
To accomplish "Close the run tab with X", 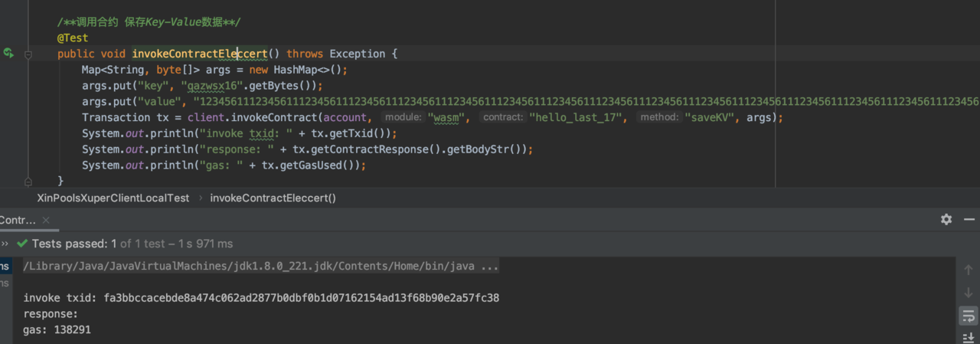I will [46, 220].
